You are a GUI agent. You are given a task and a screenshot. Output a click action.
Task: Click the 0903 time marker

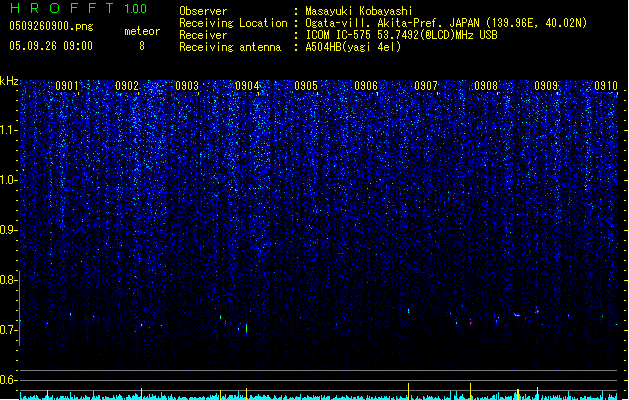[187, 86]
